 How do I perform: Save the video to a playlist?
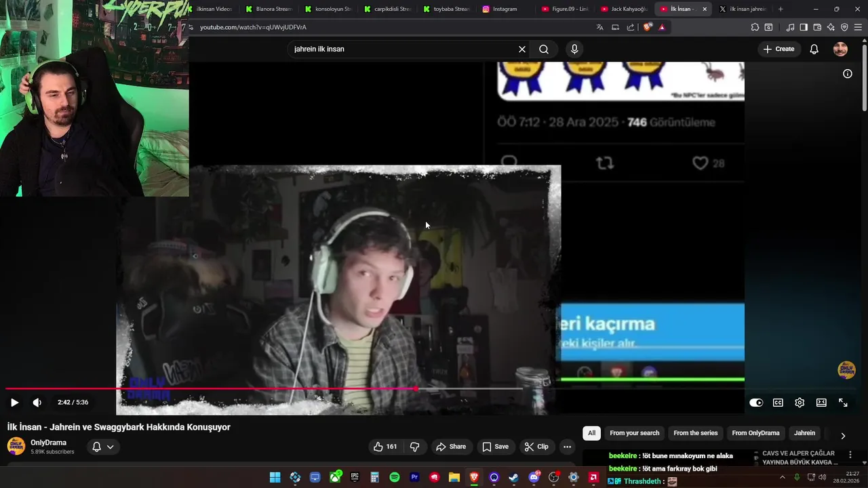(495, 447)
